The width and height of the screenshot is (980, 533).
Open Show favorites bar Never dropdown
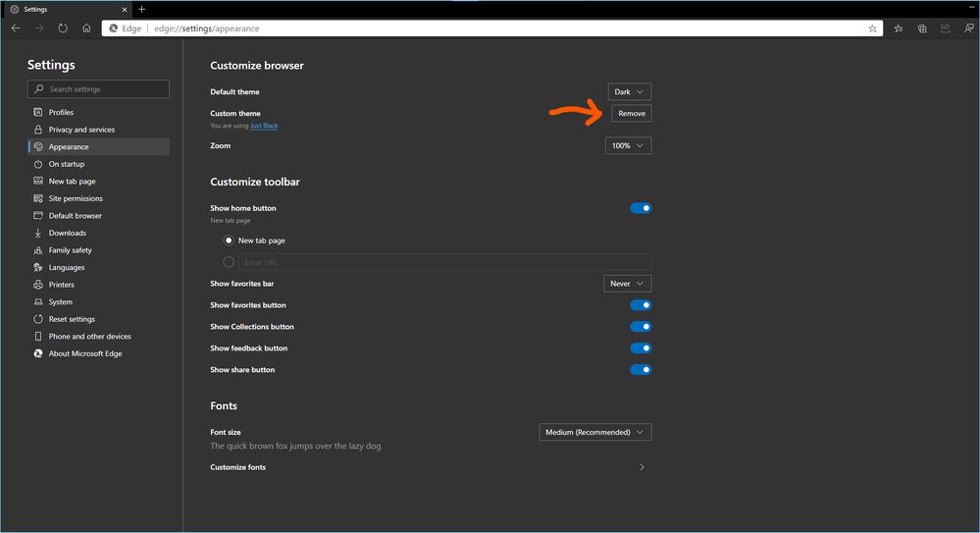[628, 284]
